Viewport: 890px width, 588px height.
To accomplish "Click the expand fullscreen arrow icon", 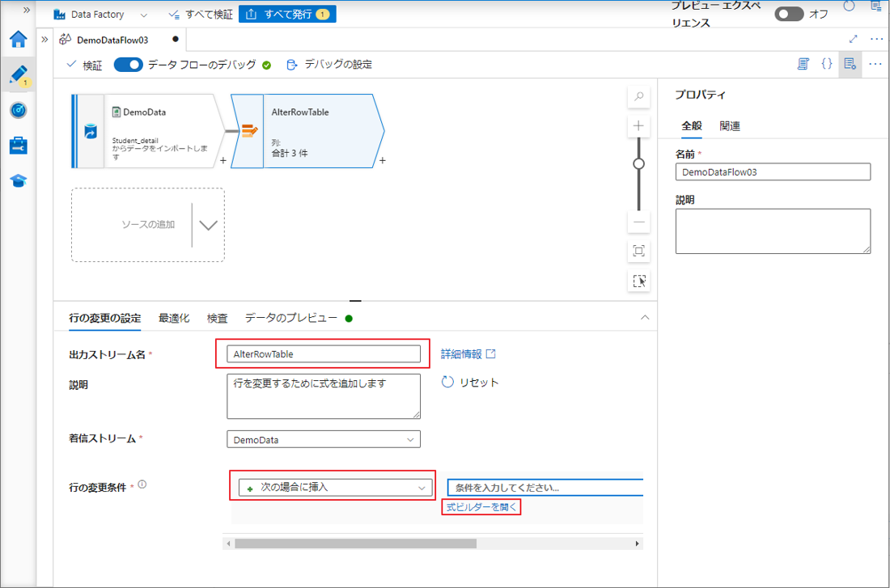I will [853, 39].
